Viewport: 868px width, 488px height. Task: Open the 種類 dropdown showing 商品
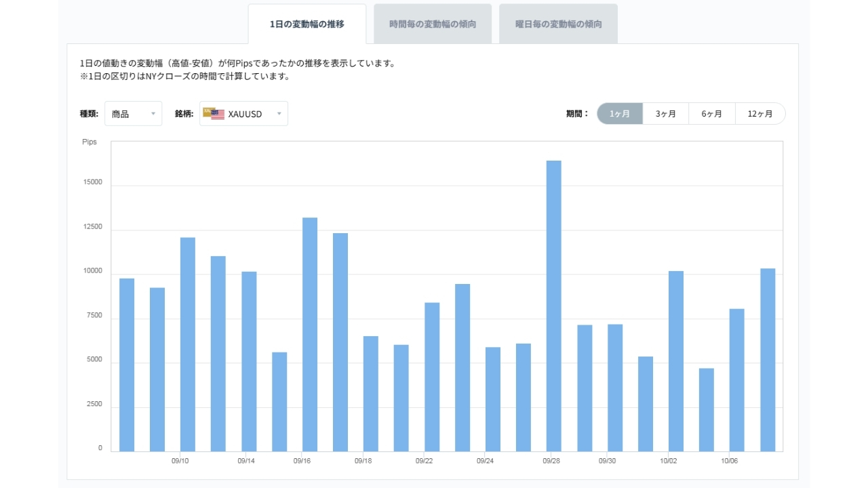point(133,113)
